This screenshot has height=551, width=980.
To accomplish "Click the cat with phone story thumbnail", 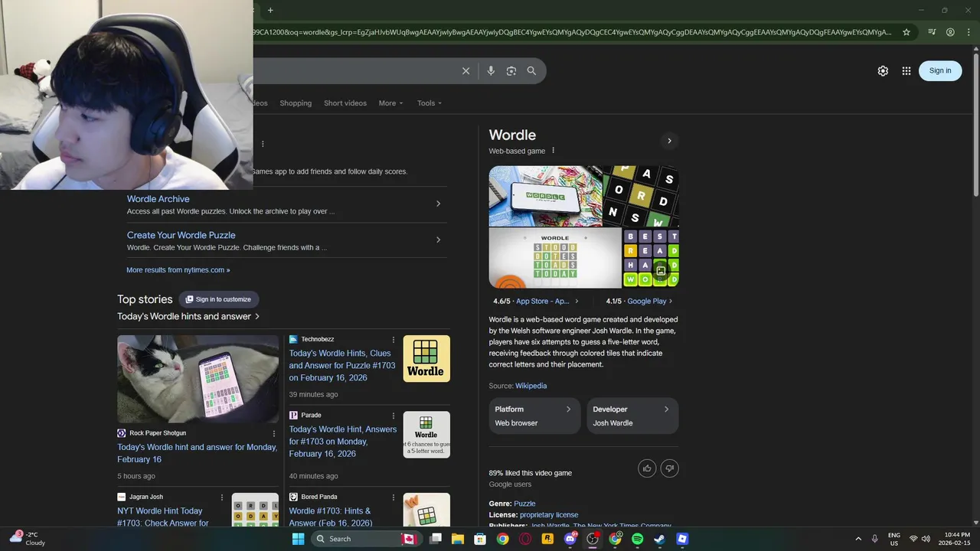I will [x=198, y=379].
